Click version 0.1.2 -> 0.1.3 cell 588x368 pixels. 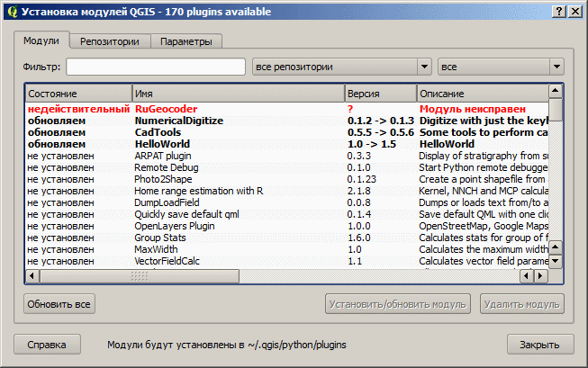coord(381,121)
